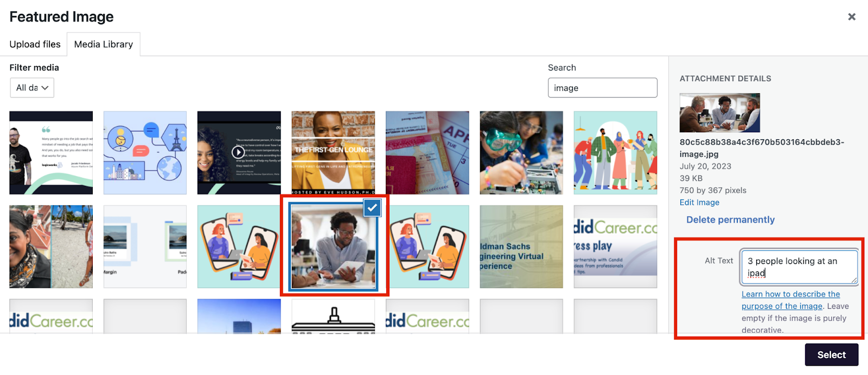The width and height of the screenshot is (868, 375).
Task: Pick the student with safety goggles photo
Action: point(521,153)
